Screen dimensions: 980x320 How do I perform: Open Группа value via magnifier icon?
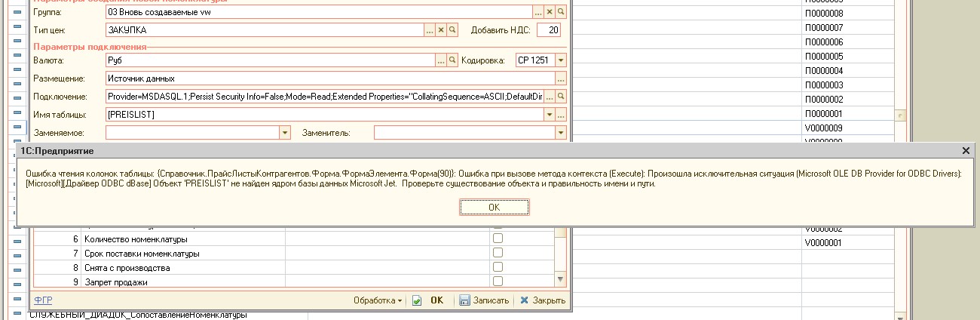tap(561, 13)
